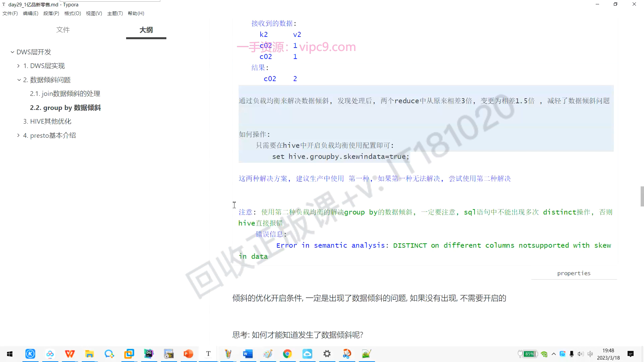The height and width of the screenshot is (362, 644).
Task: Open the 主题(T) menu
Action: [x=115, y=13]
